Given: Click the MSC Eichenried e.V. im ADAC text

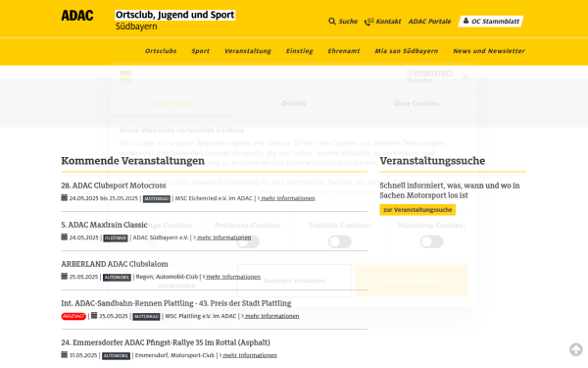Looking at the screenshot, I should (214, 198).
